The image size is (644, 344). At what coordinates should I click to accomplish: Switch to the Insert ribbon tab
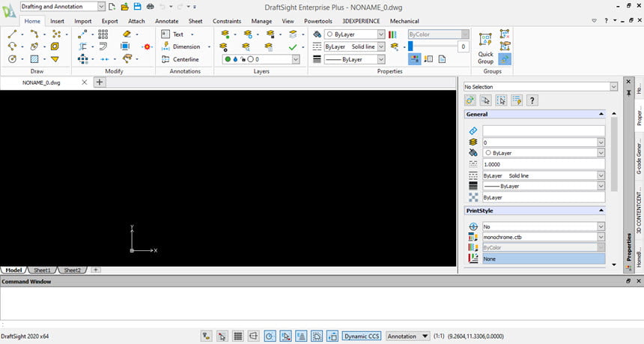pos(57,21)
